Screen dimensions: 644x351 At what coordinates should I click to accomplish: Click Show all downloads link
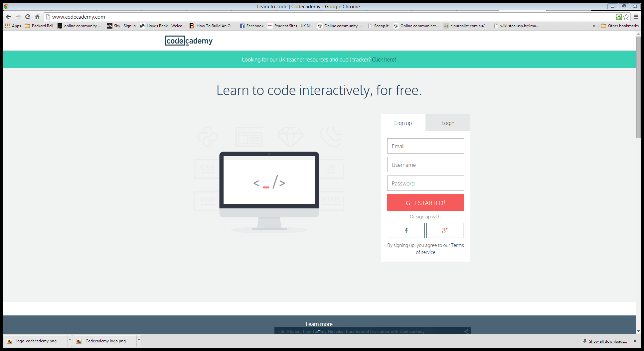pos(608,341)
